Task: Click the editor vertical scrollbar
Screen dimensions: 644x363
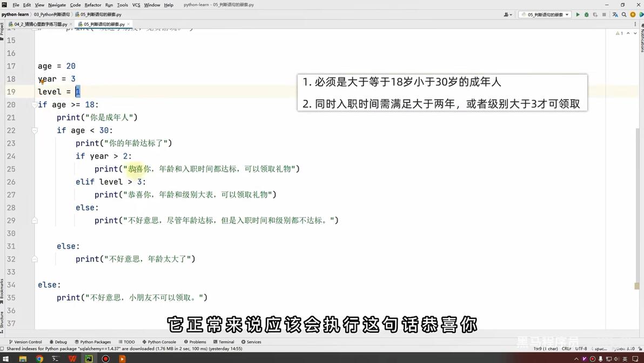Action: 638,206
